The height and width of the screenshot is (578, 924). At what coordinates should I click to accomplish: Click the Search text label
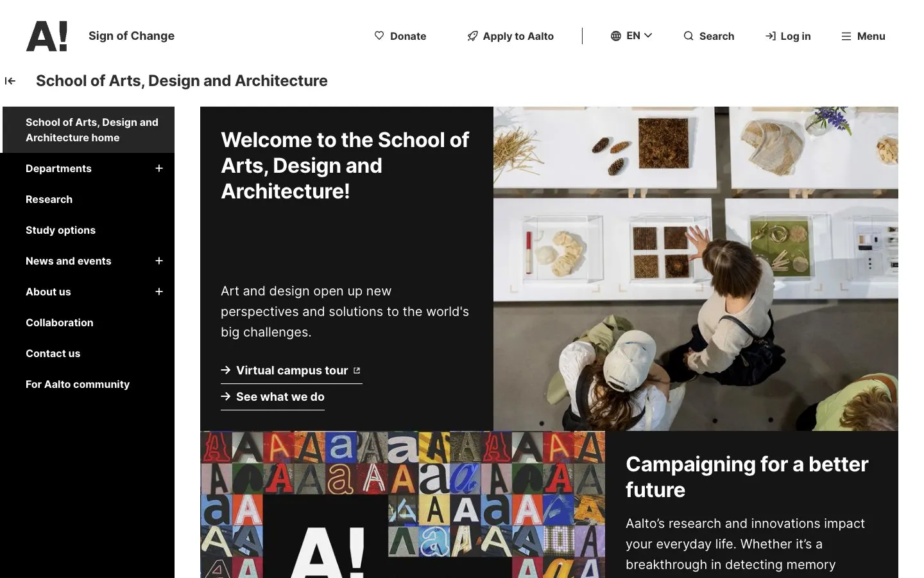[717, 36]
